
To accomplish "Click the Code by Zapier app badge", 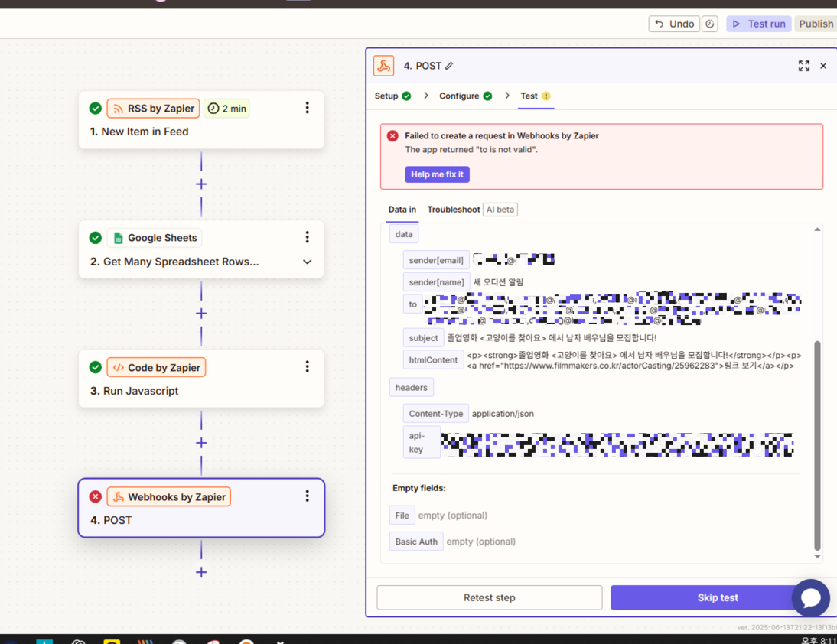I will (x=156, y=367).
